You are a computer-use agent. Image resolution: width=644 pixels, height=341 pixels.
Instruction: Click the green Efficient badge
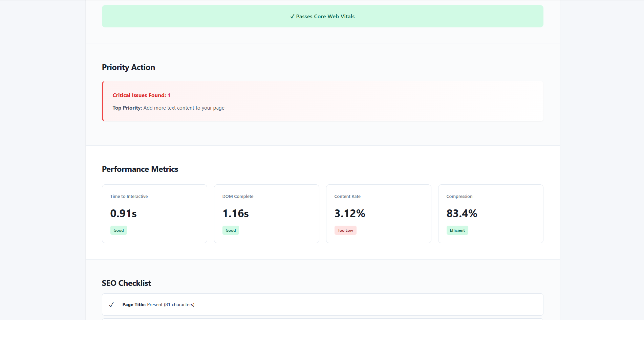[x=457, y=230]
